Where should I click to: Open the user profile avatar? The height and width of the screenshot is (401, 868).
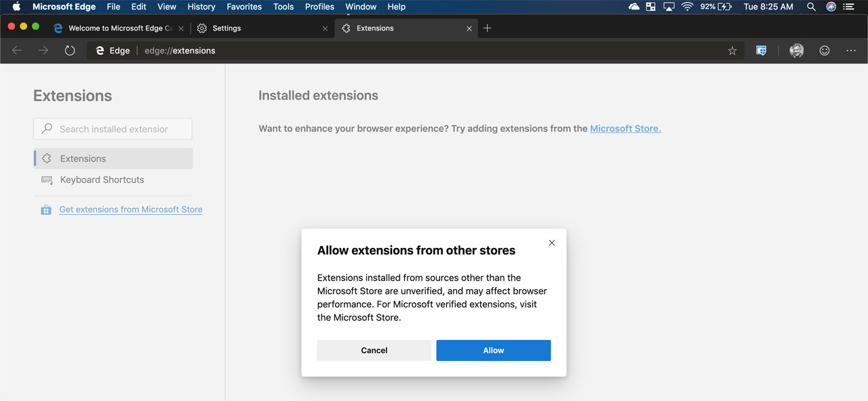(x=797, y=51)
